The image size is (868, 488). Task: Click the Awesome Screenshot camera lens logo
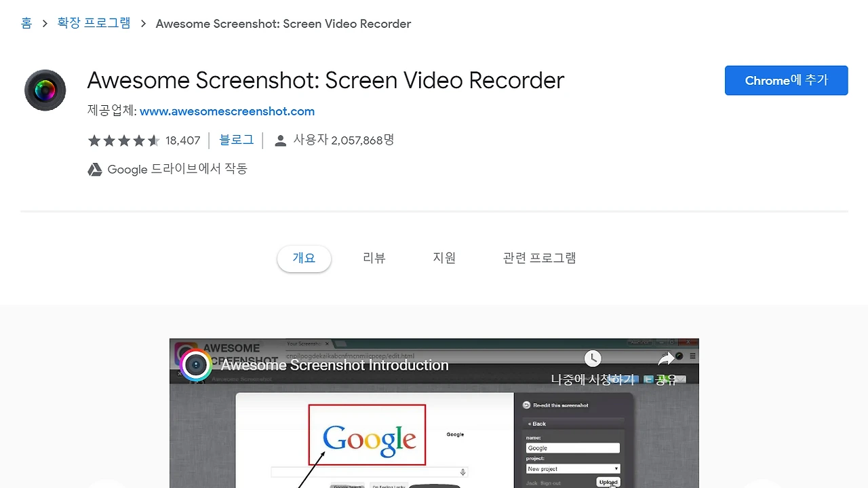coord(45,90)
